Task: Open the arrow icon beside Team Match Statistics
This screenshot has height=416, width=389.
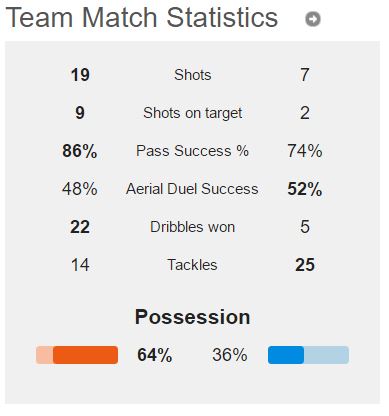Action: click(313, 19)
